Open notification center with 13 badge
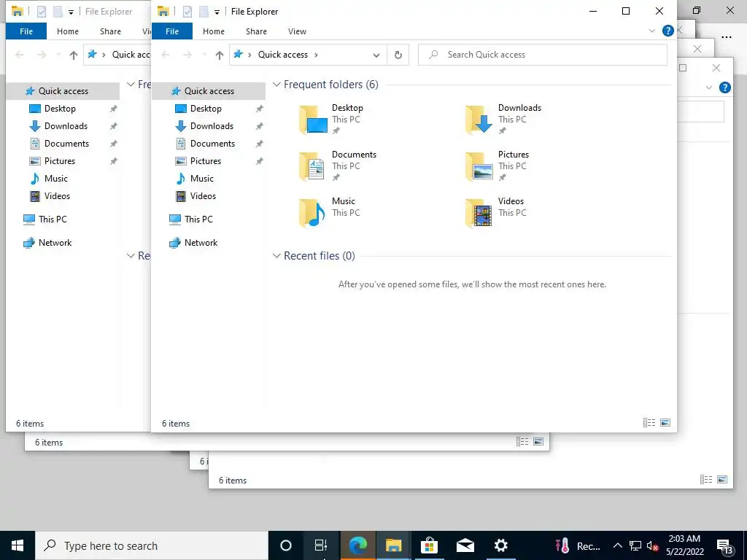Image resolution: width=747 pixels, height=560 pixels. (x=724, y=545)
